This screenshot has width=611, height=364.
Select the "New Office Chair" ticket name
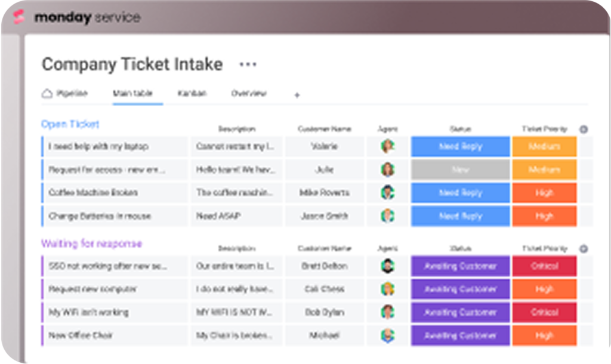coord(81,335)
